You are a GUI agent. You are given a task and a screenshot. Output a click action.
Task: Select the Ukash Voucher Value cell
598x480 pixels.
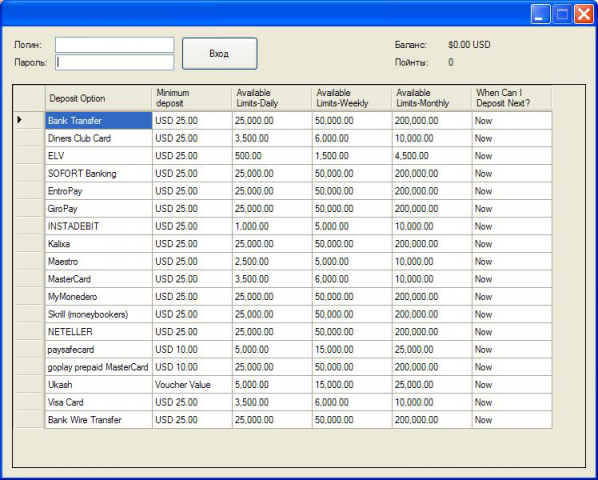point(192,384)
